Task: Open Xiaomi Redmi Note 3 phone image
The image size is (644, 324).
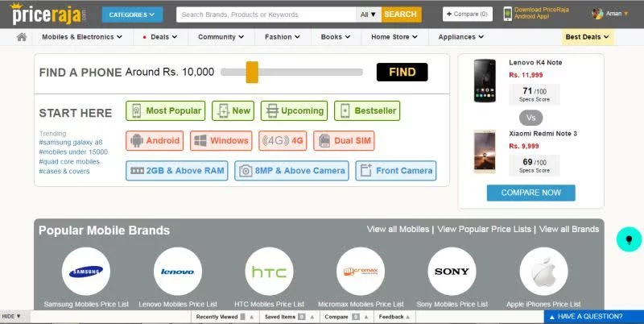Action: (x=485, y=152)
